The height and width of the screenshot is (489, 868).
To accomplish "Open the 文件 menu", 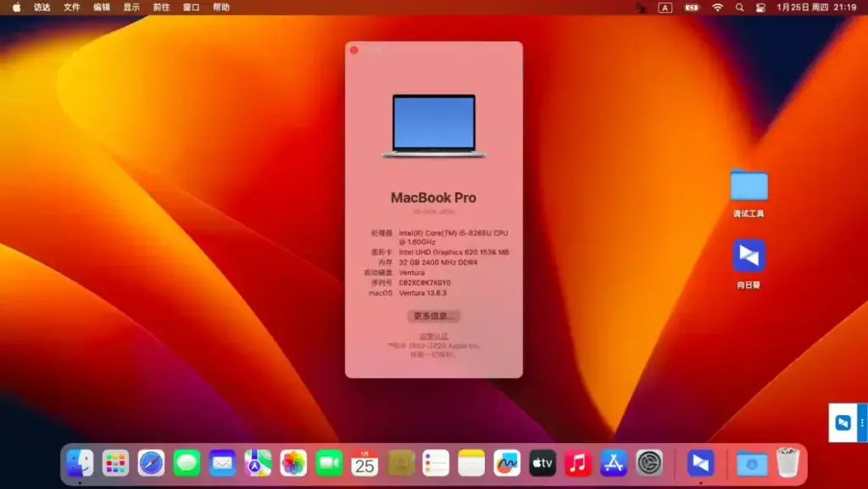I will [x=72, y=7].
